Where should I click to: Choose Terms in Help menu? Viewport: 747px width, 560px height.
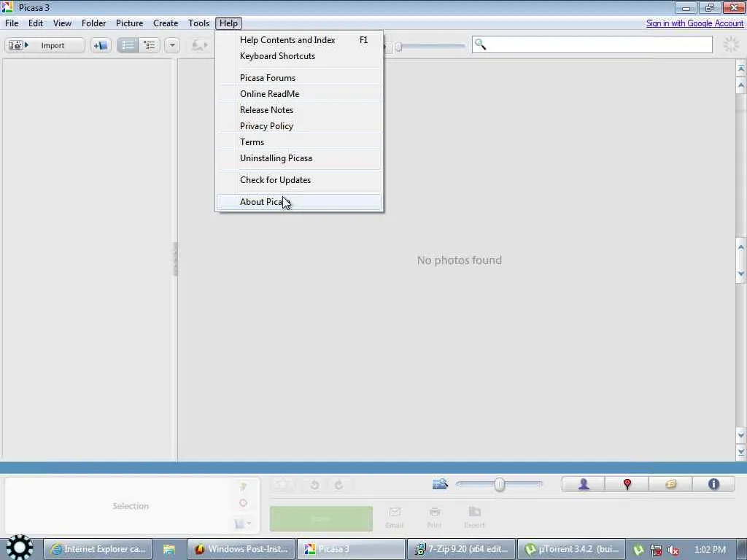tap(299, 142)
